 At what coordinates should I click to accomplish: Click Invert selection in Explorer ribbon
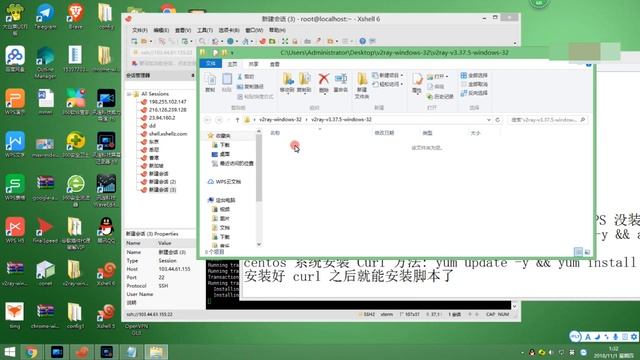pyautogui.click(x=474, y=93)
